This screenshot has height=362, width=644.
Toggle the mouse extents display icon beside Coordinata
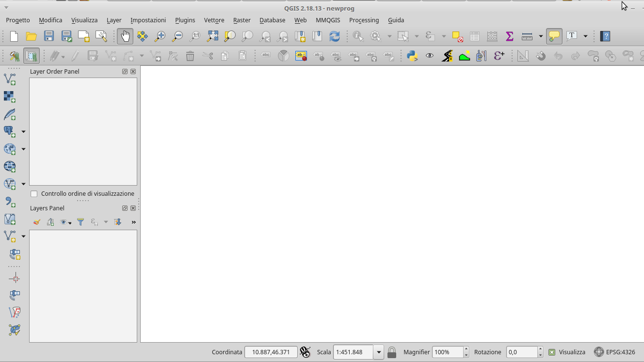click(305, 352)
